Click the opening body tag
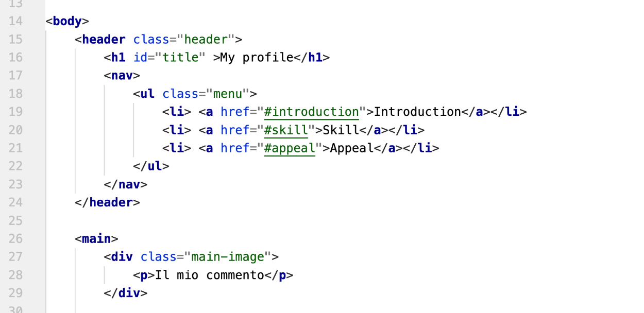This screenshot has height=313, width=644. pyautogui.click(x=67, y=21)
